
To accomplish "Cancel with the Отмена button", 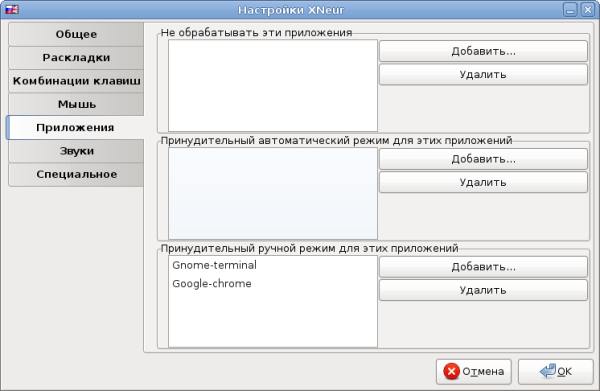I will click(474, 371).
